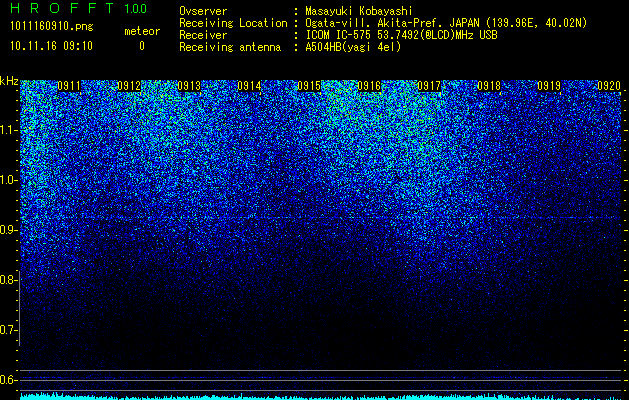Click the kHz axis unit label

point(9,81)
